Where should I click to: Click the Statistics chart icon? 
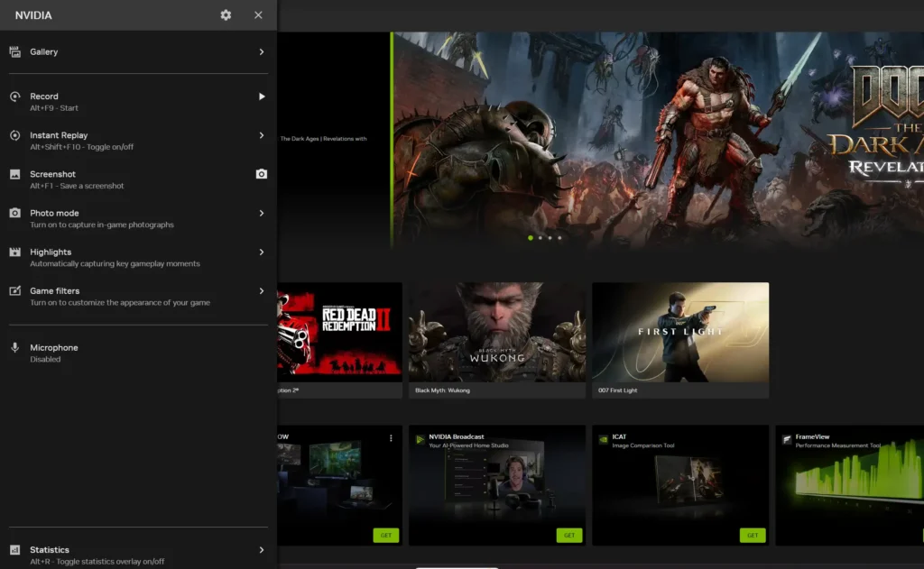coord(14,550)
